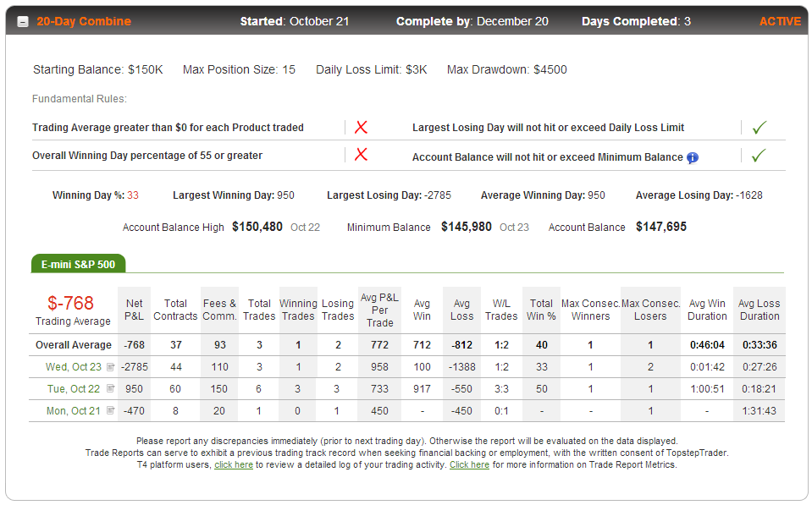
Task: Click the red X beside Winning Day percentage rule
Action: 361,154
